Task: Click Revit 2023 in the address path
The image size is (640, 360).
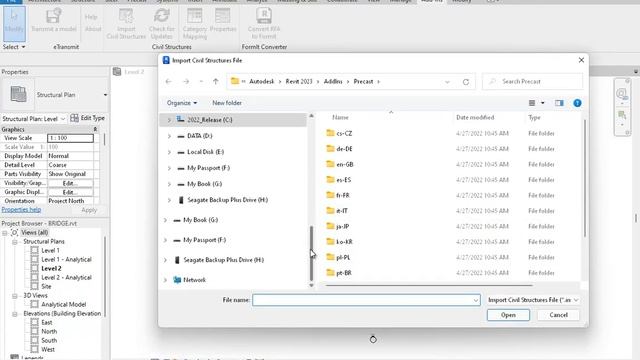Action: click(299, 82)
